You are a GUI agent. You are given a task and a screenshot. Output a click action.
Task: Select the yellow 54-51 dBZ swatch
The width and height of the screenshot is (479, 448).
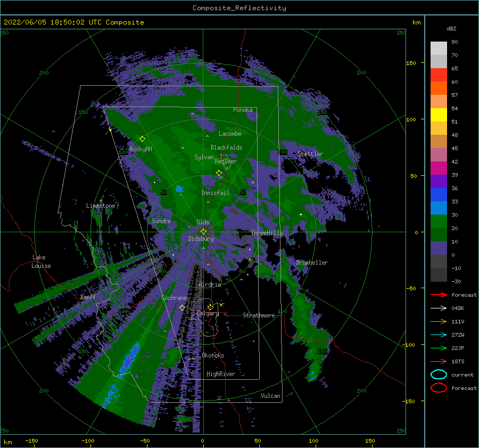[439, 115]
